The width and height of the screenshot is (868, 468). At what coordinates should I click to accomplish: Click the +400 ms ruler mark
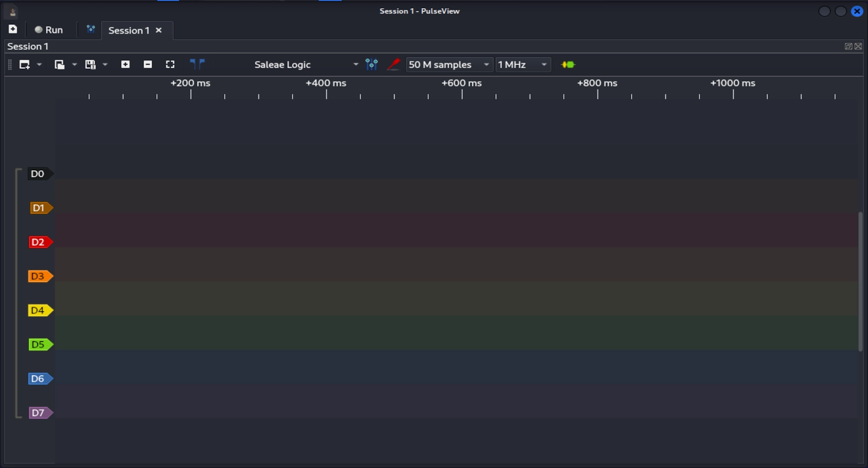coord(326,84)
